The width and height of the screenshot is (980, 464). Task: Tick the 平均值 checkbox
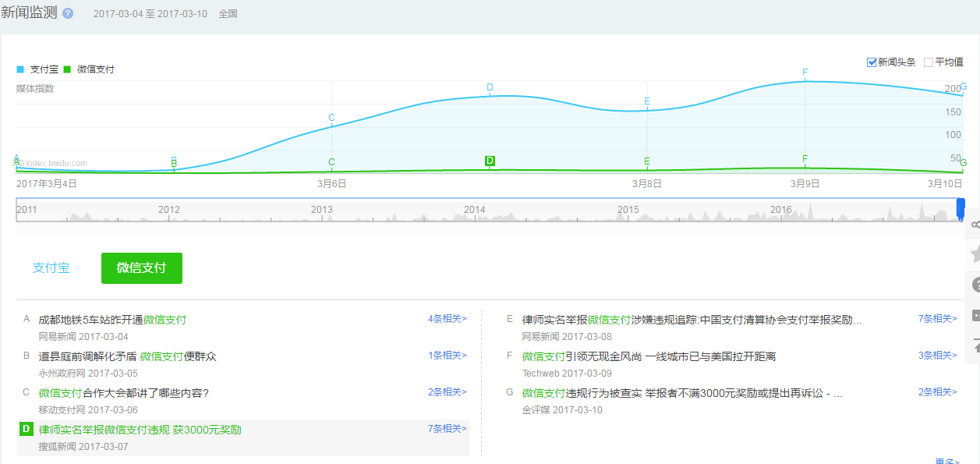pyautogui.click(x=929, y=62)
